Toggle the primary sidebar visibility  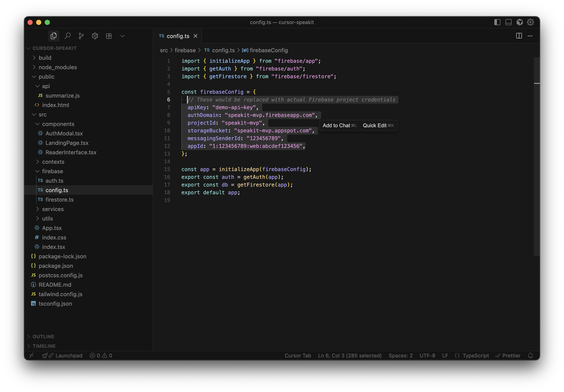pos(497,22)
